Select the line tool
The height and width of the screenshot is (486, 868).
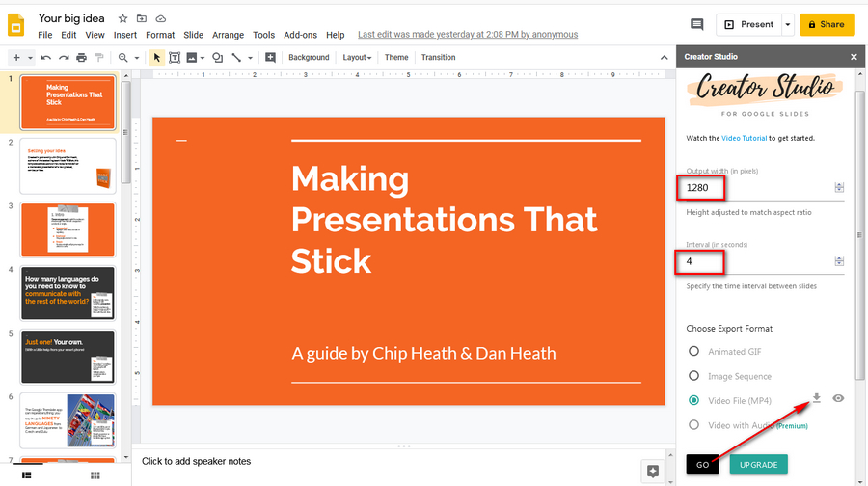point(236,58)
